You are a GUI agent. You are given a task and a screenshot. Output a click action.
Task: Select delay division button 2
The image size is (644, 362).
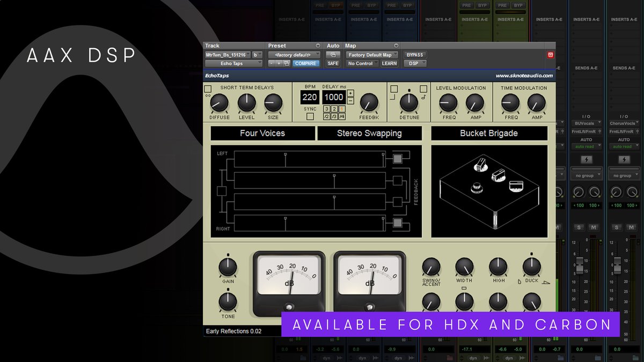pos(334,109)
